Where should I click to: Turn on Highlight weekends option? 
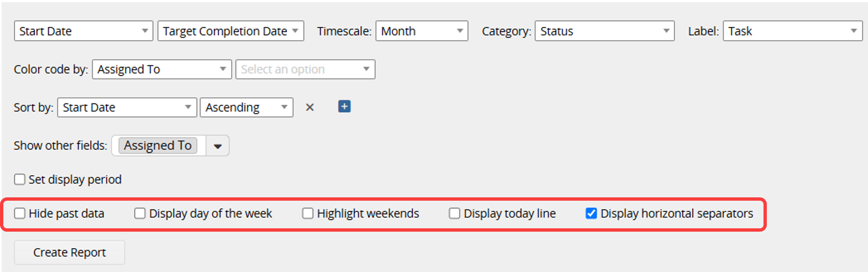[308, 213]
